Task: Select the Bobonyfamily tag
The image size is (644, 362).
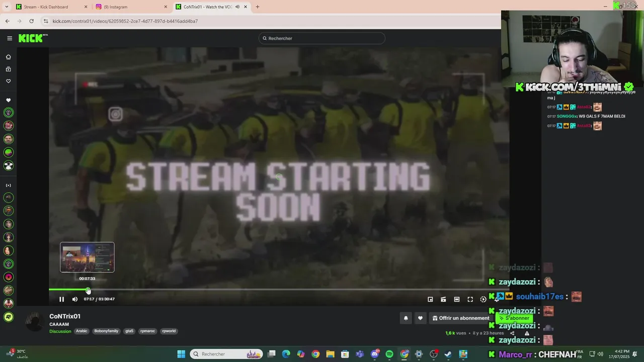Action: click(106, 331)
